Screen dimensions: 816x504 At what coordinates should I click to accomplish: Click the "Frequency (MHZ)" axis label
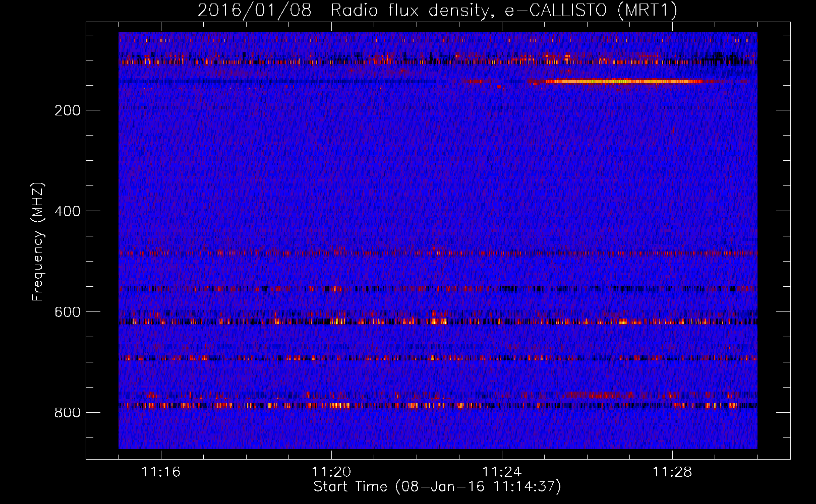(38, 242)
